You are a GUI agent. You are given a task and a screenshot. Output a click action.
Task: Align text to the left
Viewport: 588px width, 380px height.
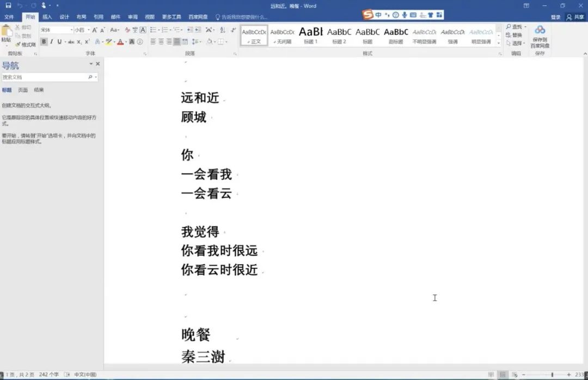(x=153, y=41)
